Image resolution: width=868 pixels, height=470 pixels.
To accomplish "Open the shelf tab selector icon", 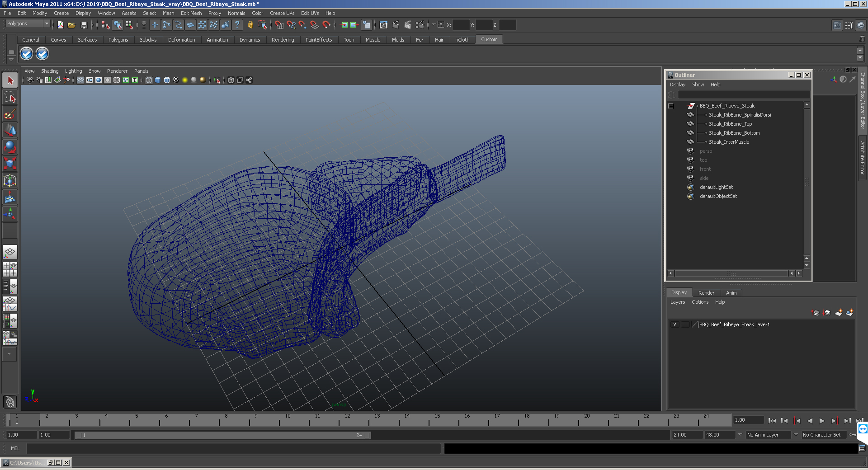I will coord(11,52).
